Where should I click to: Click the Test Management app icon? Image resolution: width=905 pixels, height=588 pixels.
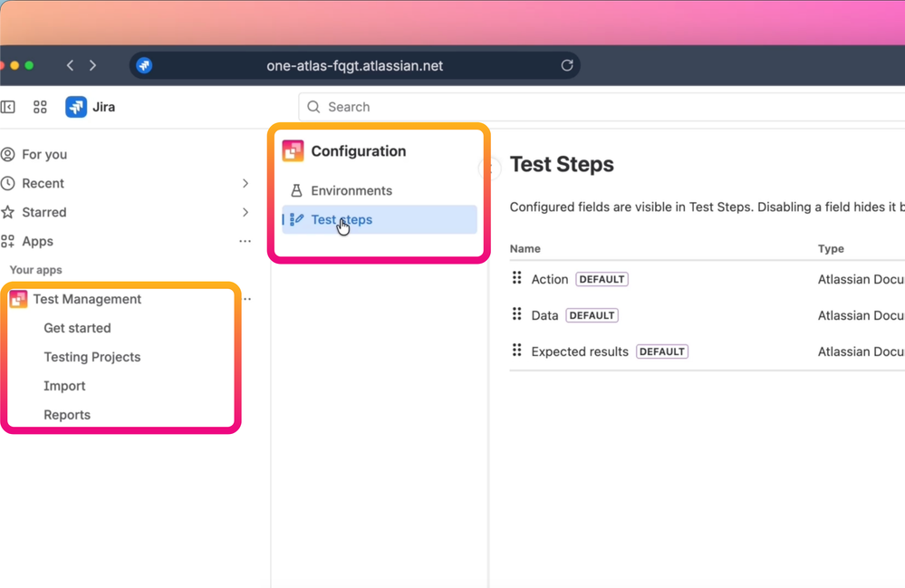(x=18, y=299)
